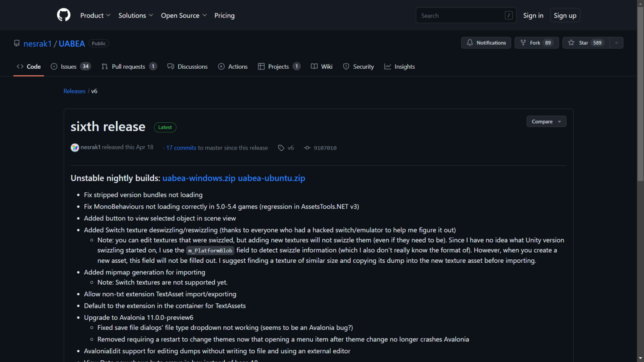View the Security tab
The width and height of the screenshot is (644, 362).
click(358, 67)
